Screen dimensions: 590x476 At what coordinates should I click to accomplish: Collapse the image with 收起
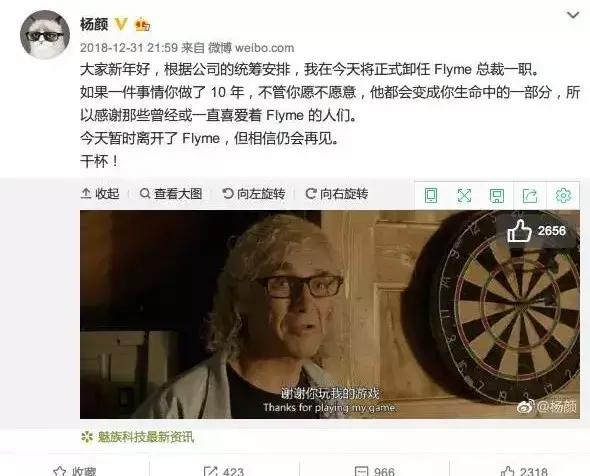pos(100,194)
